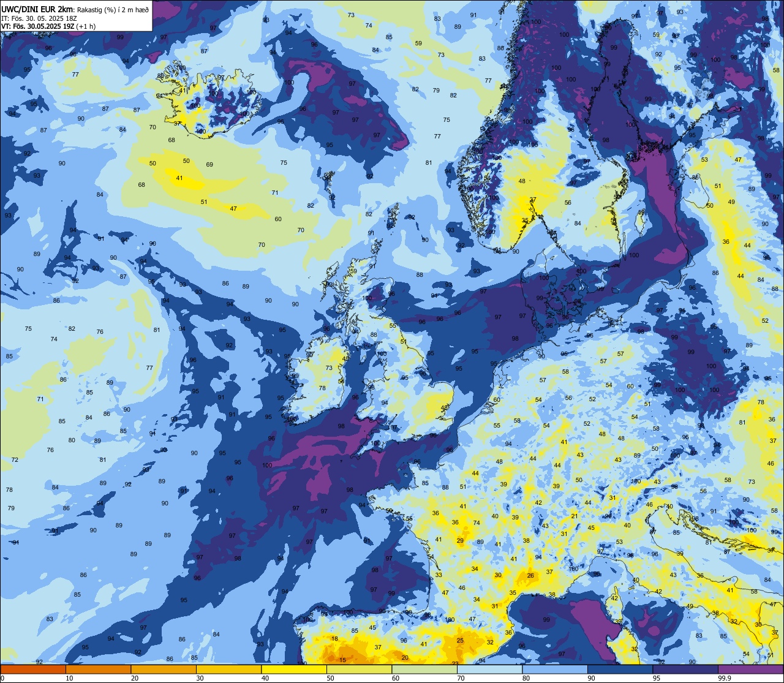Pick the 80–90 light blue legend swatch
Viewport: 784px width, 683px height.
click(555, 669)
